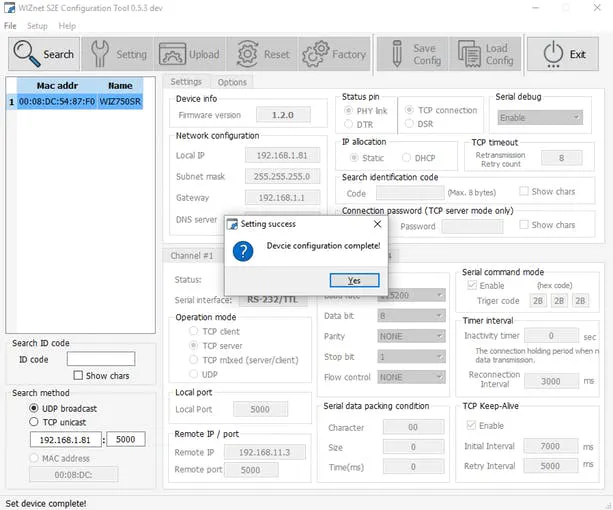Click the Search magnifier toolbar button

(44, 54)
